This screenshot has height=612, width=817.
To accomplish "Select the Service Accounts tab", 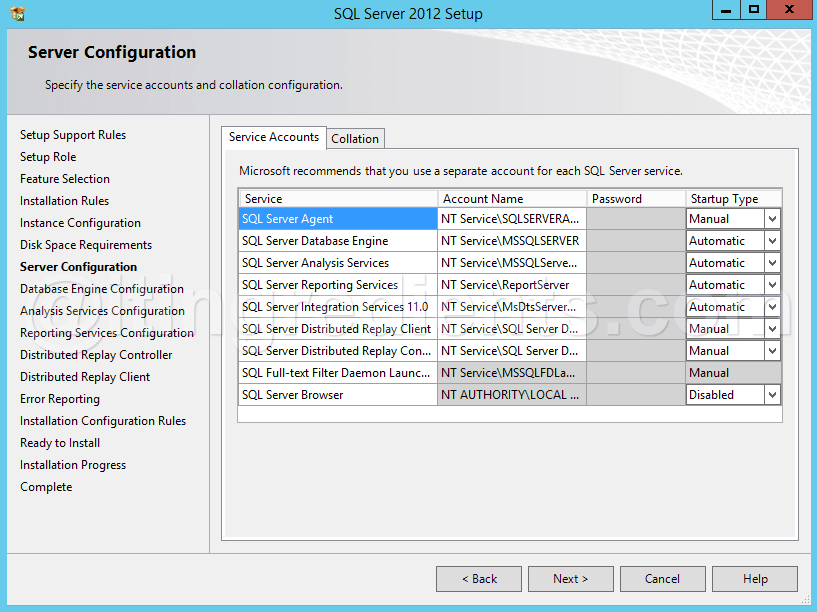I will (274, 138).
